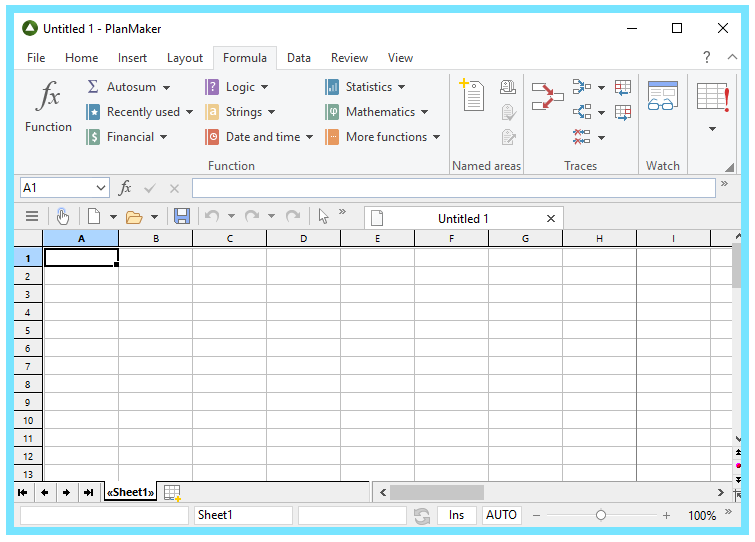The image size is (755, 542).
Task: Click the formula bar input field
Action: coord(454,188)
